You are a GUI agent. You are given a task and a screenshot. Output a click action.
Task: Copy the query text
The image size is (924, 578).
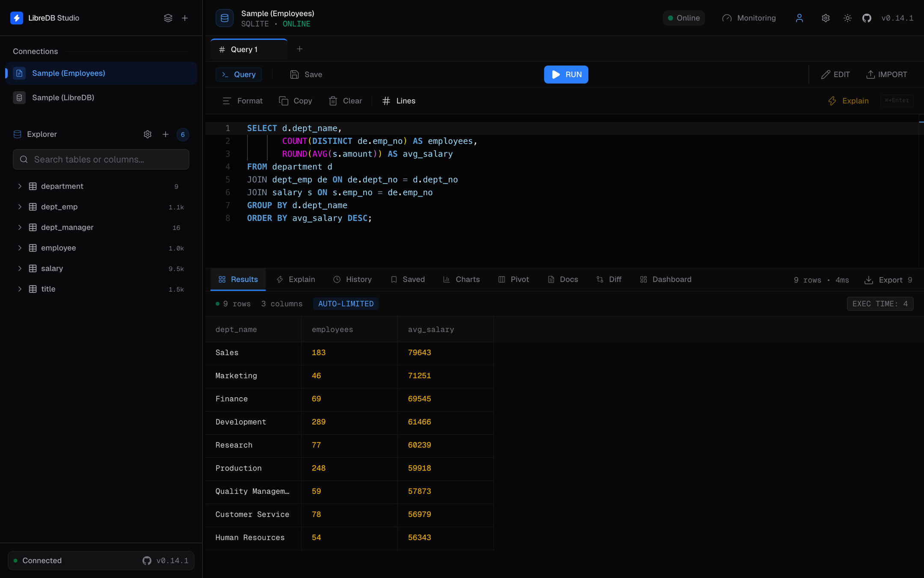296,101
